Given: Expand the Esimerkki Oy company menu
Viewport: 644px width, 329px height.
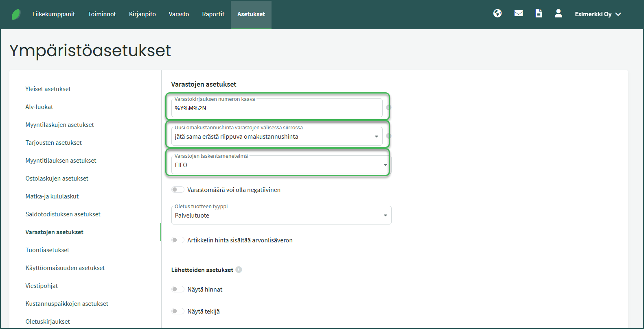Looking at the screenshot, I should [598, 14].
